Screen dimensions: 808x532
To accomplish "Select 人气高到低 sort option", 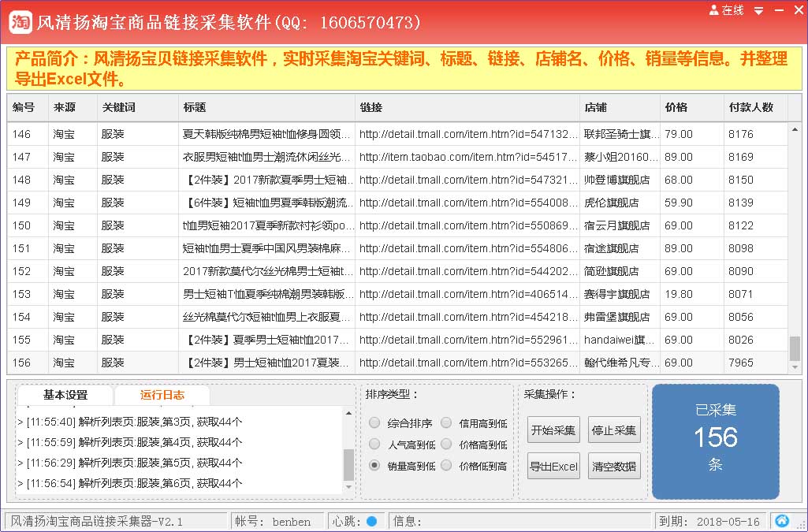I will [x=374, y=444].
